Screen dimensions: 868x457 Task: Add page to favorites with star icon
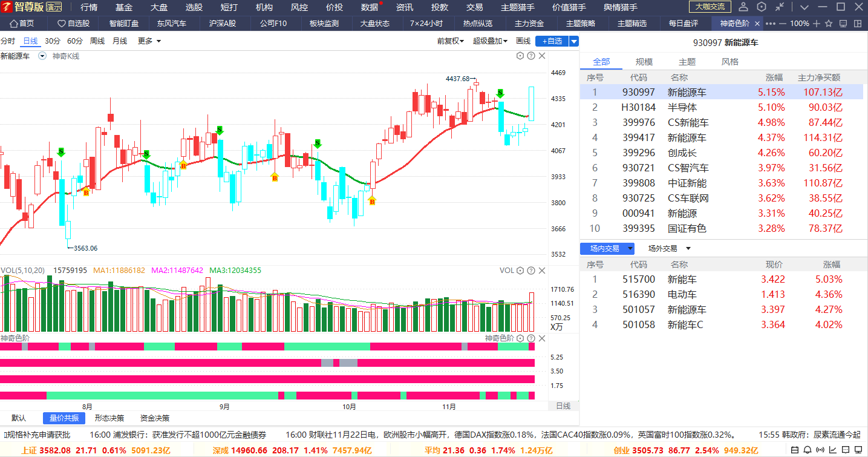point(829,24)
